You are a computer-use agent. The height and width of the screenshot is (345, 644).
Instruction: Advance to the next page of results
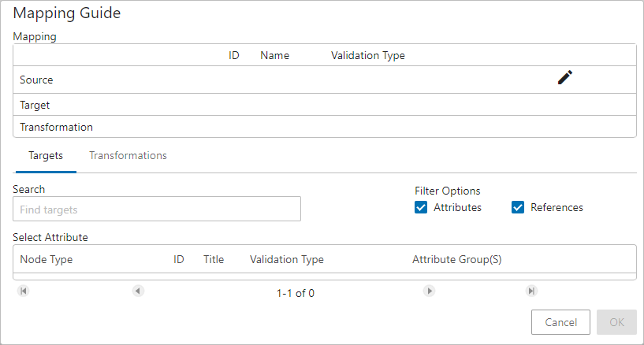(429, 291)
